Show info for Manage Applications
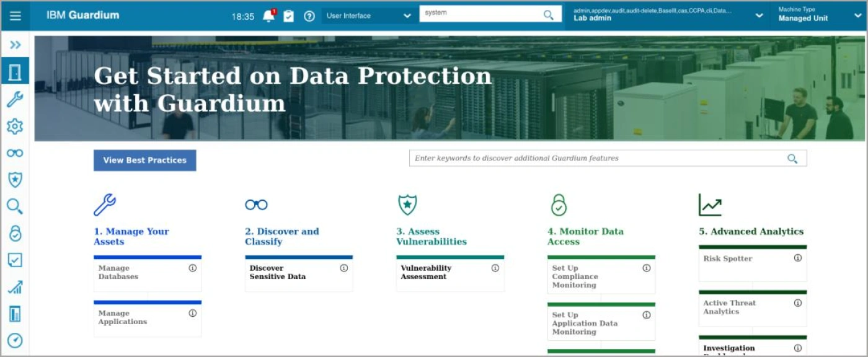This screenshot has width=868, height=357. tap(193, 313)
